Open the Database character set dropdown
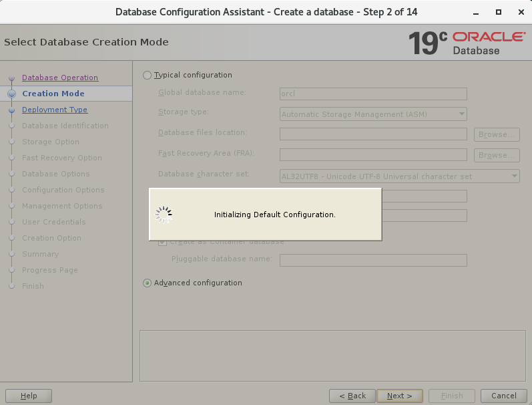Viewport: 532px width, 405px height. tap(400, 176)
